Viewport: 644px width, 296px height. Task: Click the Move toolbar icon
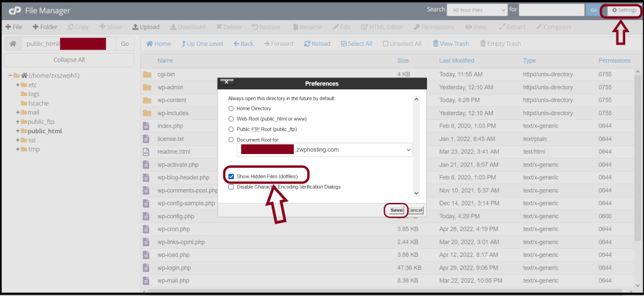pyautogui.click(x=111, y=27)
